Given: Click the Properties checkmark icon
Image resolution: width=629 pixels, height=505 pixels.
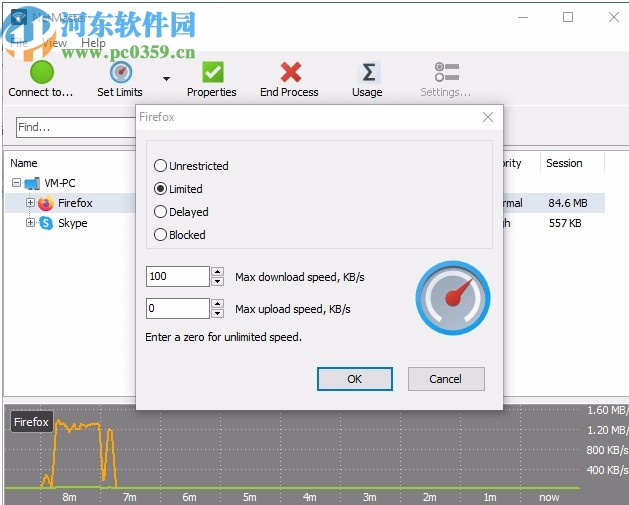Looking at the screenshot, I should [x=213, y=72].
